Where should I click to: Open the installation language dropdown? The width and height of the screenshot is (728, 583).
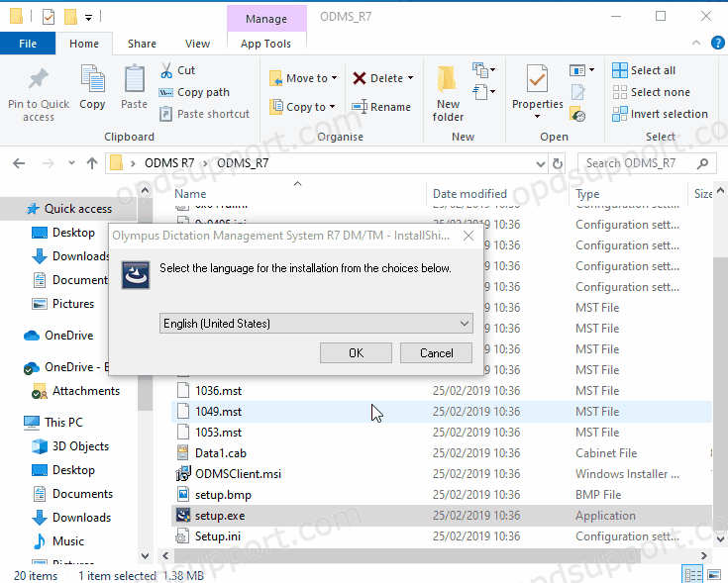point(465,324)
